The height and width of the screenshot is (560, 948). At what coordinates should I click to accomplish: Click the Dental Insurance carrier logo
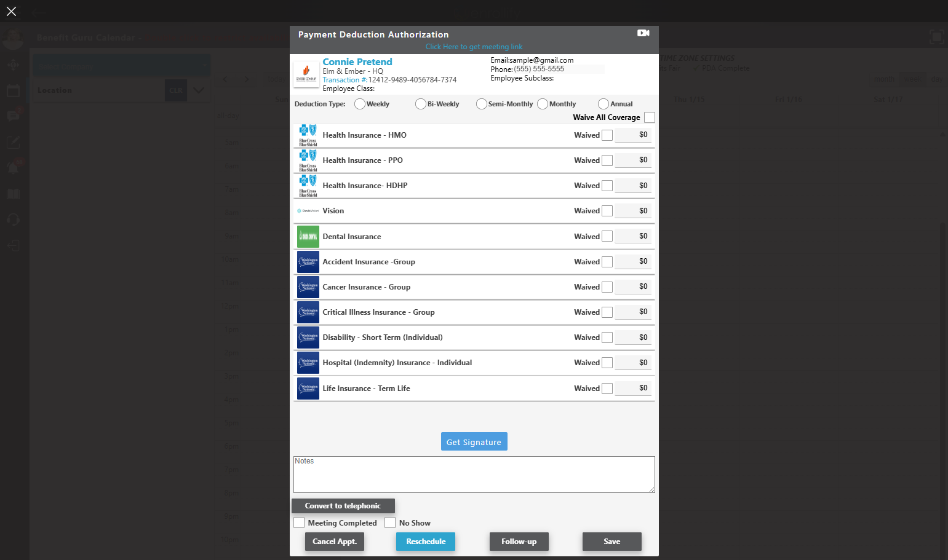point(308,237)
